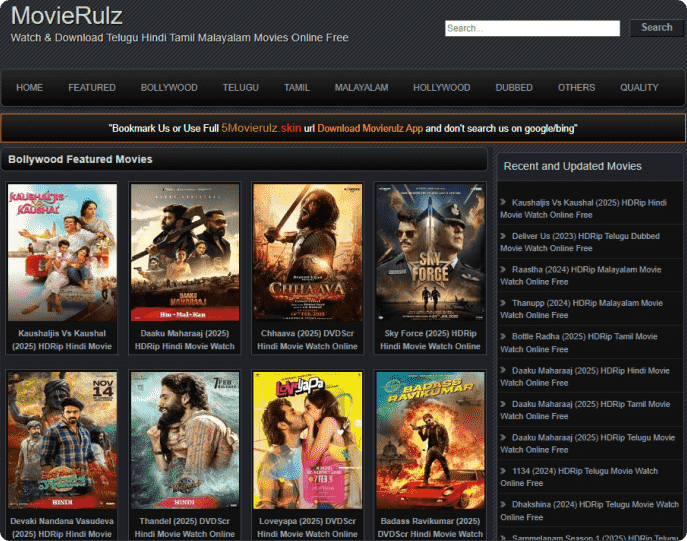This screenshot has width=687, height=541.
Task: Navigate to the Featured section
Action: coord(92,88)
